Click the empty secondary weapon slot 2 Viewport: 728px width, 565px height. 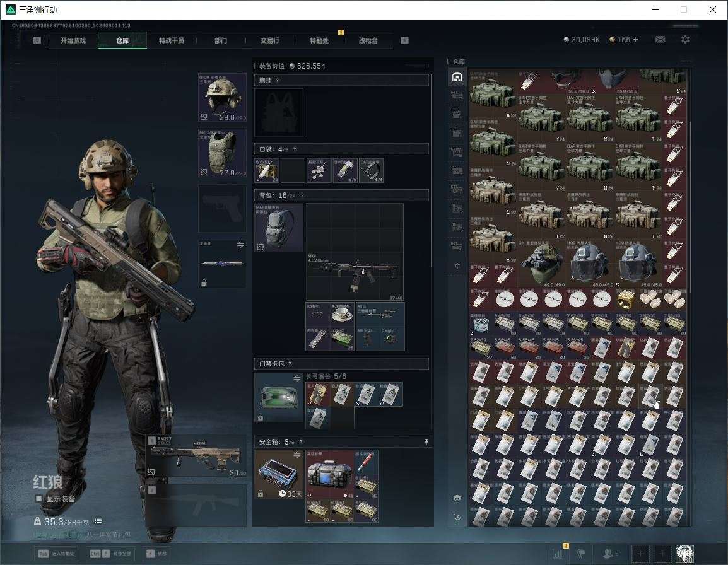point(196,506)
